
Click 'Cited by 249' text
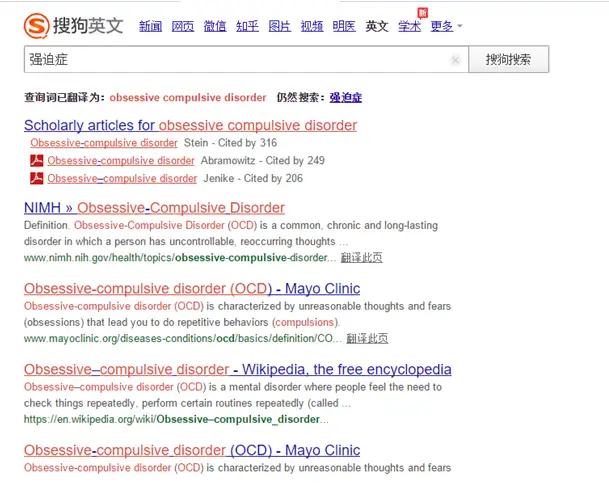click(x=295, y=161)
